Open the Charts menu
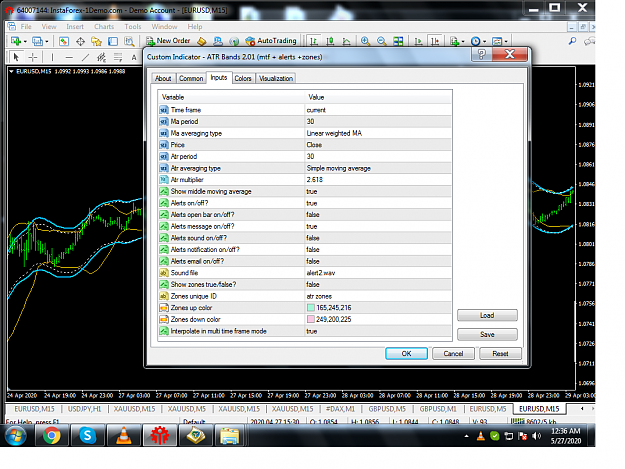The width and height of the screenshot is (625, 469). point(104,27)
